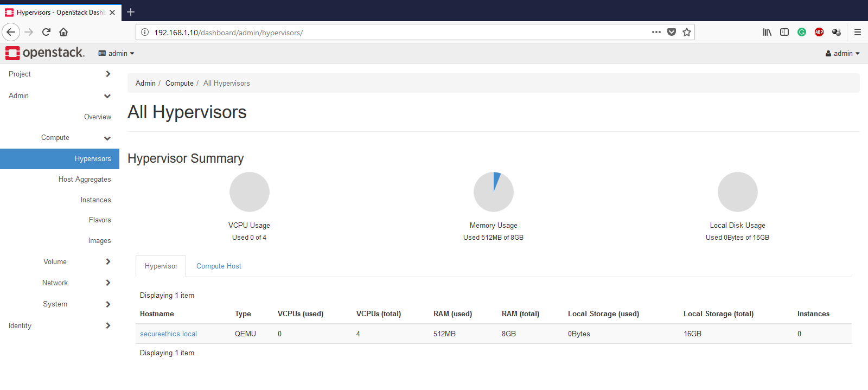868x390 pixels.
Task: Click the Memory Usage pie chart
Action: click(x=493, y=192)
